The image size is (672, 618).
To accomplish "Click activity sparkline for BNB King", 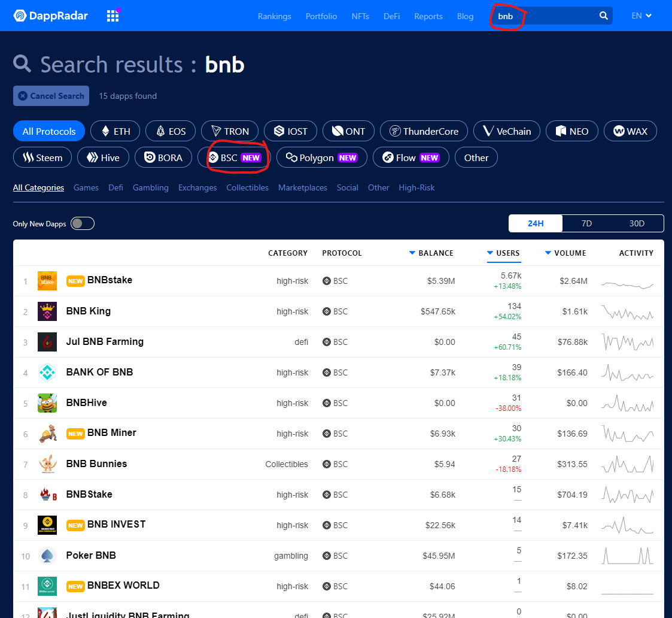I will coord(628,313).
